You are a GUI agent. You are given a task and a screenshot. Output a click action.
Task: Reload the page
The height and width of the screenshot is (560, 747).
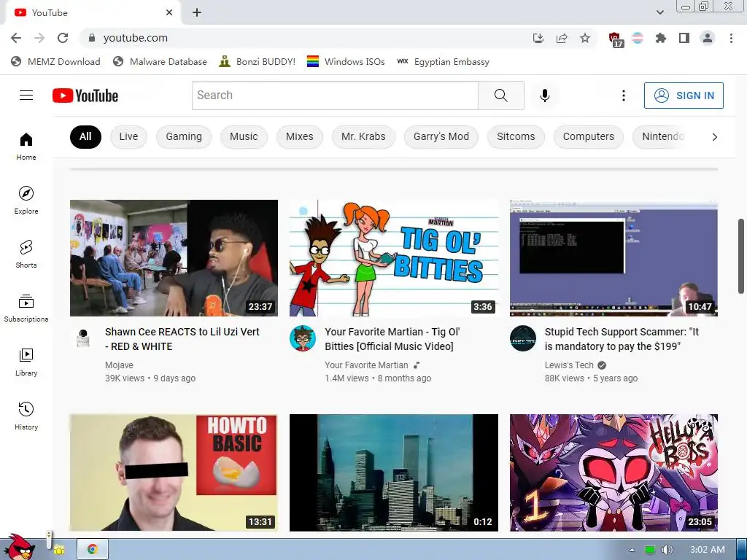63,38
